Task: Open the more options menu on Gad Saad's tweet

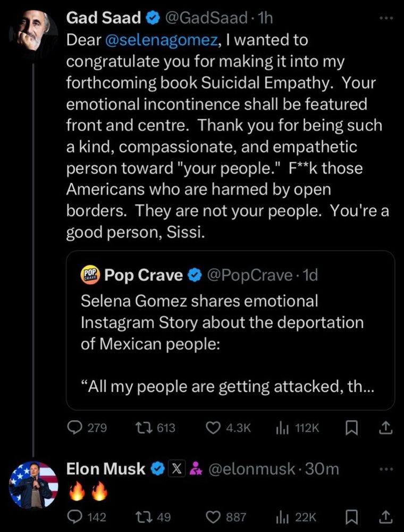Action: coord(387,16)
